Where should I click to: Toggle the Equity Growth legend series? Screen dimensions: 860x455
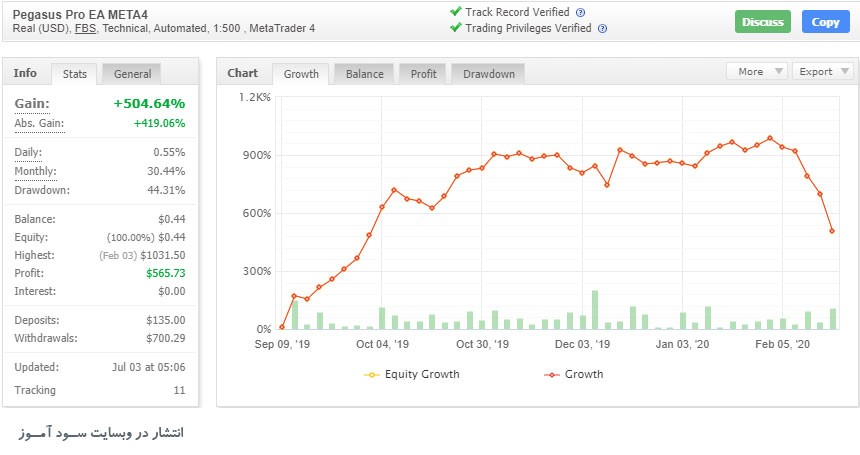(412, 374)
